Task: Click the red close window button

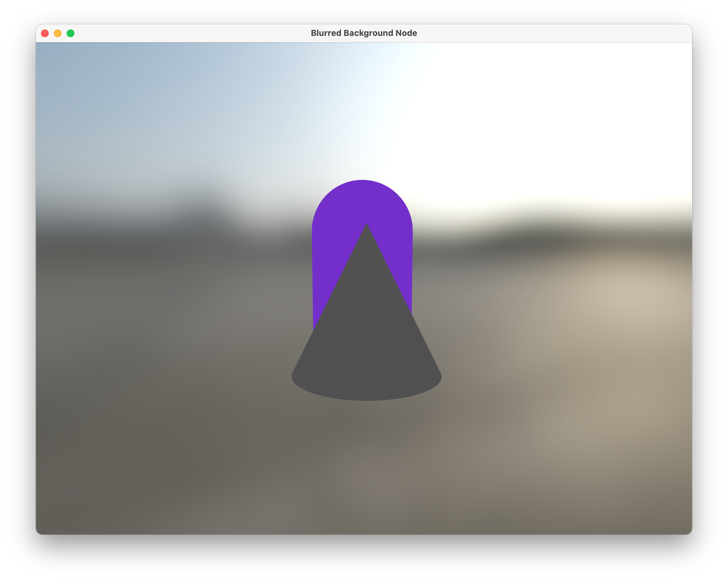Action: (45, 33)
